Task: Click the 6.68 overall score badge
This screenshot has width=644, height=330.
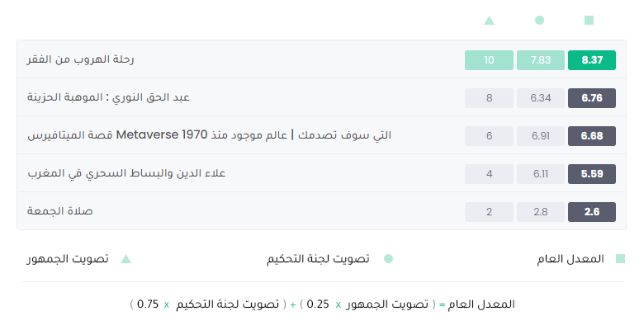Action: pyautogui.click(x=592, y=136)
